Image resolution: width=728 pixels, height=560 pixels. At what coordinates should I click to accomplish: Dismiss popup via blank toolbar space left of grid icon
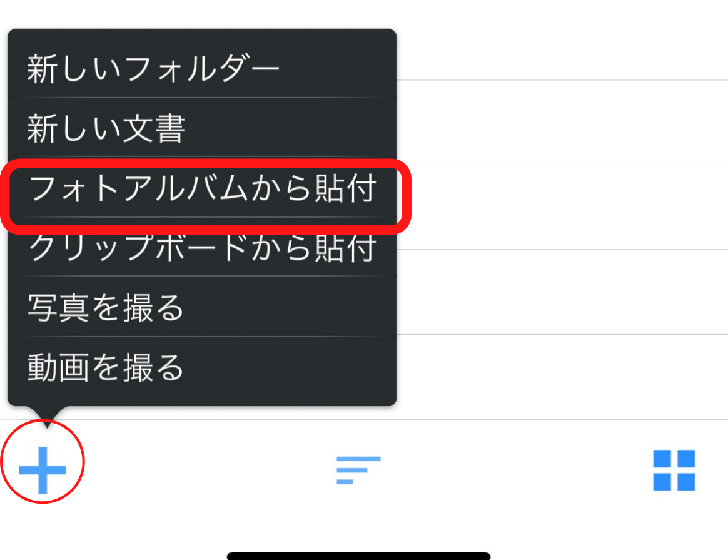[515, 470]
